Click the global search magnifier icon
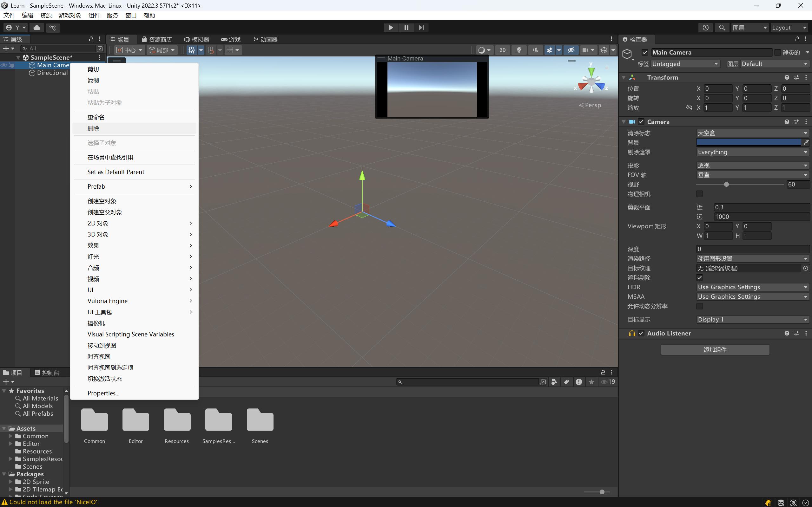Image resolution: width=812 pixels, height=507 pixels. (x=722, y=28)
